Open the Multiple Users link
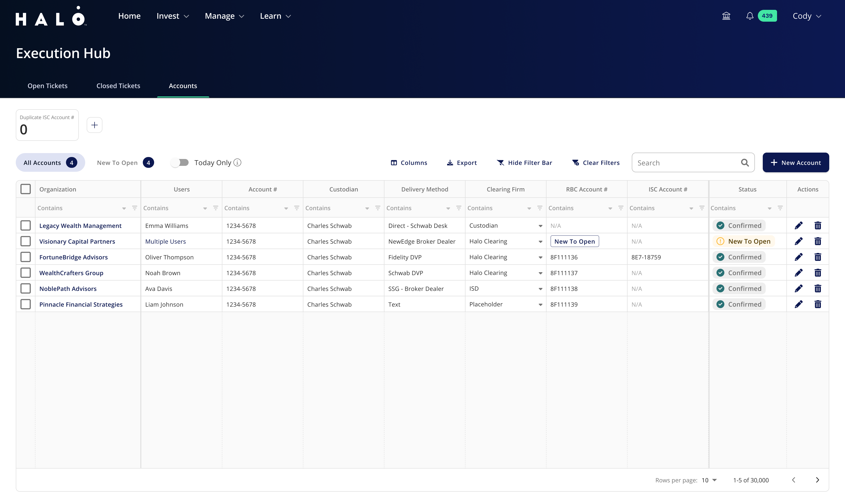This screenshot has height=504, width=845. point(165,241)
